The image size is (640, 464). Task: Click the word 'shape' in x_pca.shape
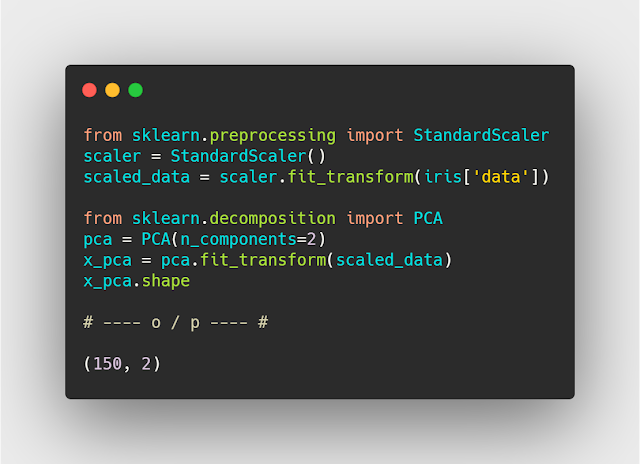[x=166, y=281]
